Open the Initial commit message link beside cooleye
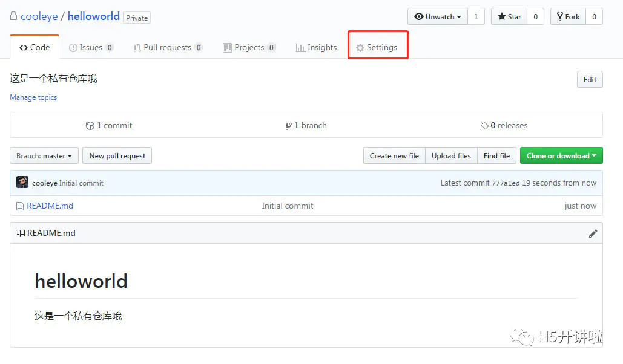This screenshot has width=623, height=364. (81, 183)
